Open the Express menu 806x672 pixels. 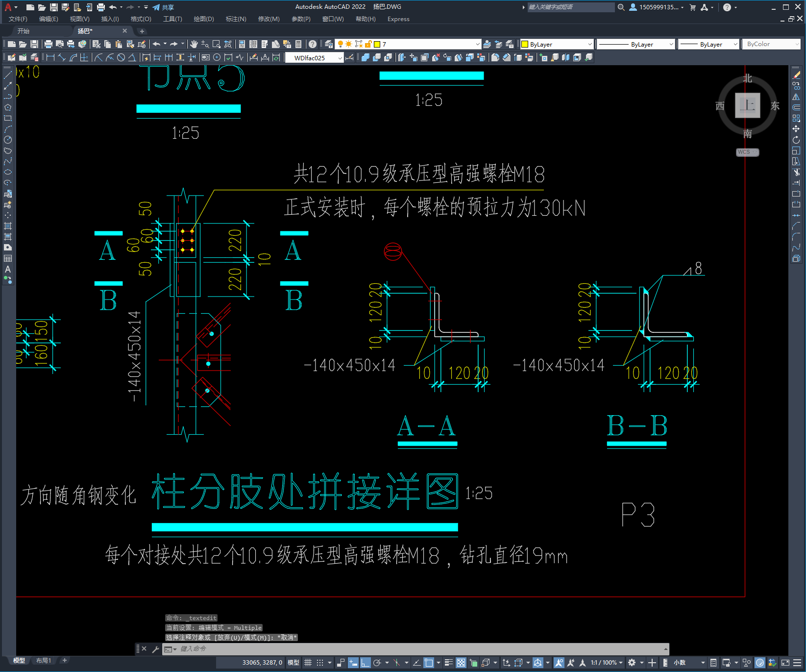coord(398,19)
